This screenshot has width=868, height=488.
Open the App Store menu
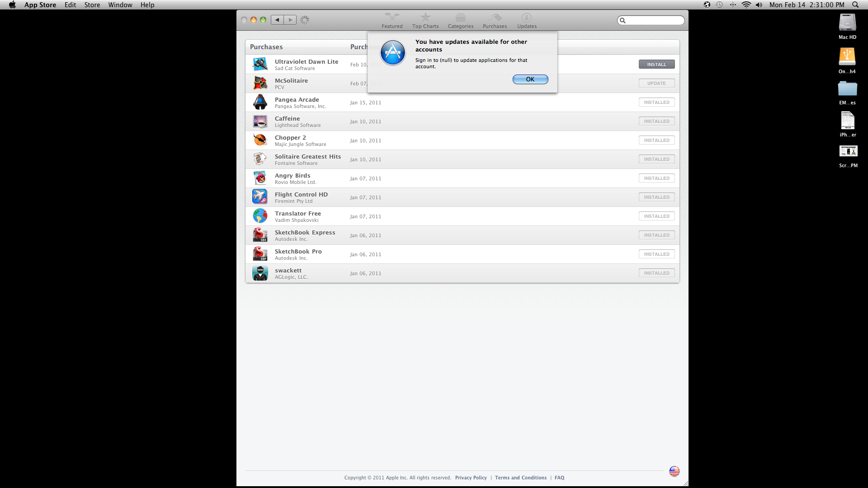pyautogui.click(x=40, y=5)
